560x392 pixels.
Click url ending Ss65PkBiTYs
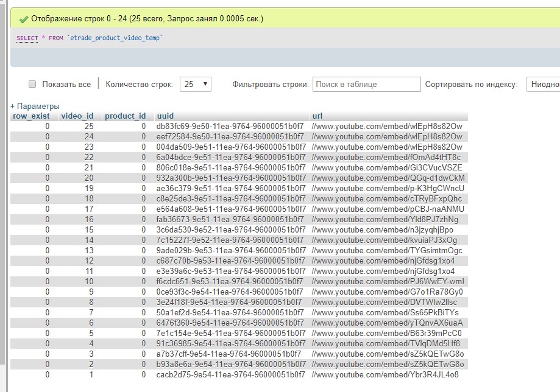coord(385,312)
